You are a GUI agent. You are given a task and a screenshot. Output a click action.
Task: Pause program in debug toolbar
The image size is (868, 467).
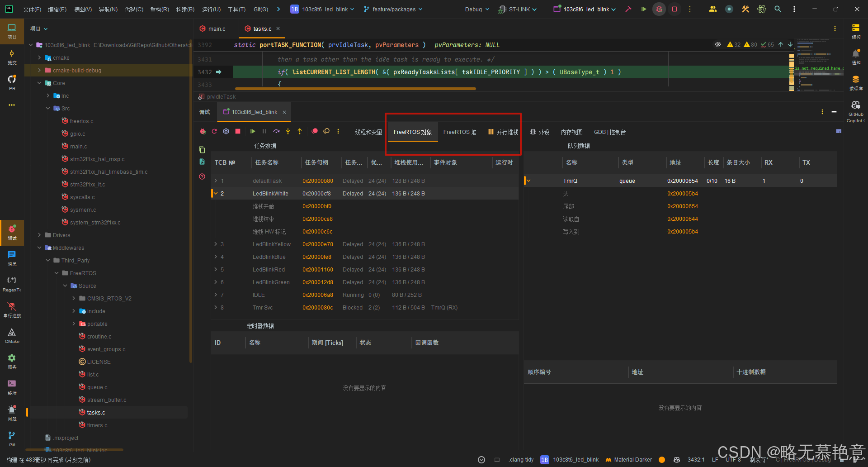[264, 131]
